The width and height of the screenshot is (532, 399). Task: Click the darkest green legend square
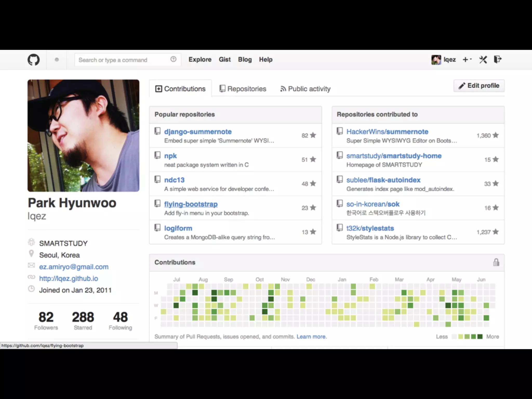coord(480,337)
